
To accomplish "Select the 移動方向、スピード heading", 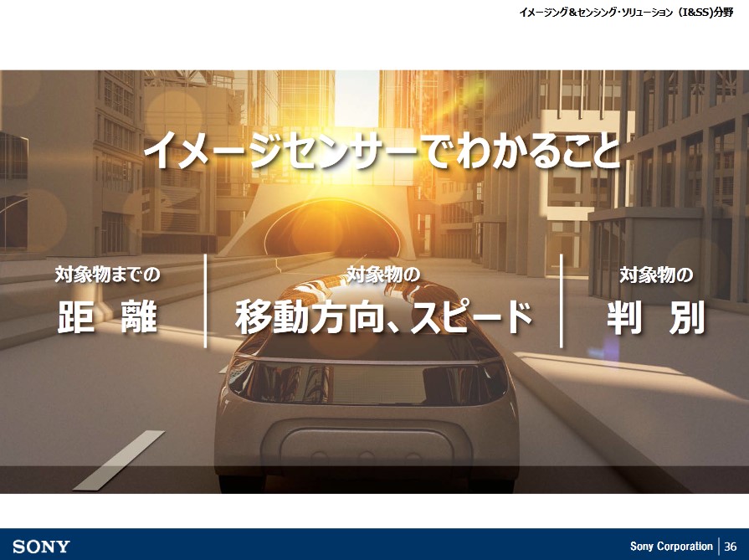I will coord(383,318).
